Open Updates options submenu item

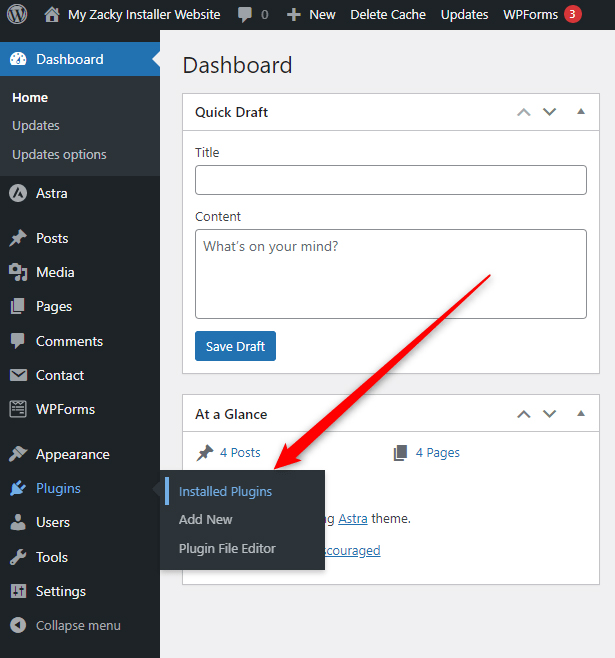point(59,154)
